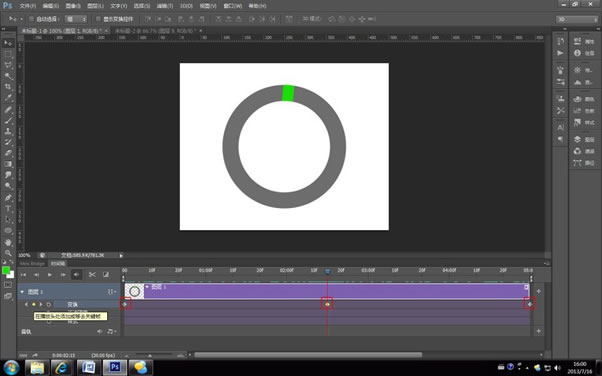Select the Brush tool

coord(8,120)
